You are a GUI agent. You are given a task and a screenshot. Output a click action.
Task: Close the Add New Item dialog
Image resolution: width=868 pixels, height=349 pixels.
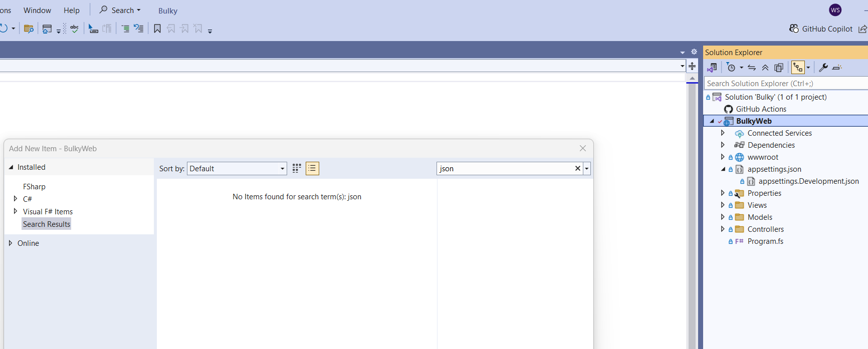pyautogui.click(x=582, y=148)
